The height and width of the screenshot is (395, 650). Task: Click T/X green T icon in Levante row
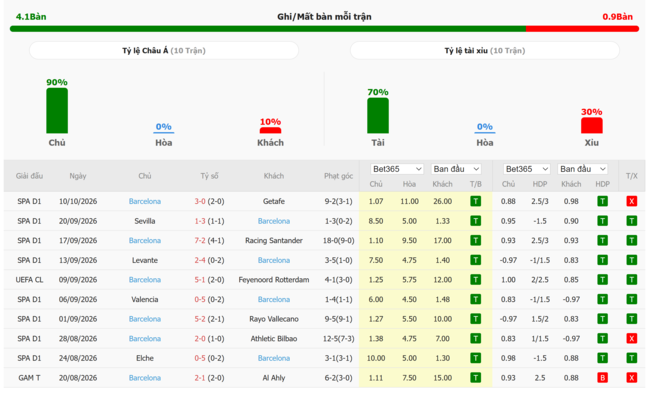coord(631,260)
